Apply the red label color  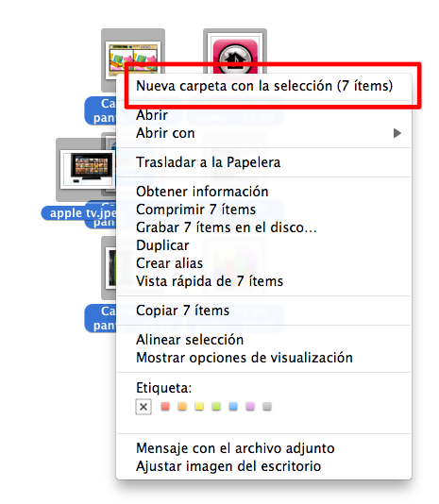pyautogui.click(x=165, y=406)
